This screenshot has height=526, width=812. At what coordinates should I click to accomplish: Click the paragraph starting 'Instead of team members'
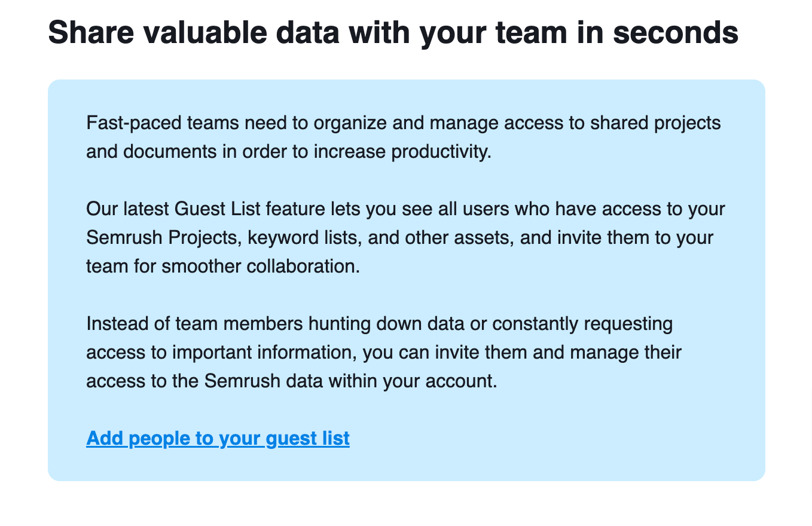click(384, 353)
